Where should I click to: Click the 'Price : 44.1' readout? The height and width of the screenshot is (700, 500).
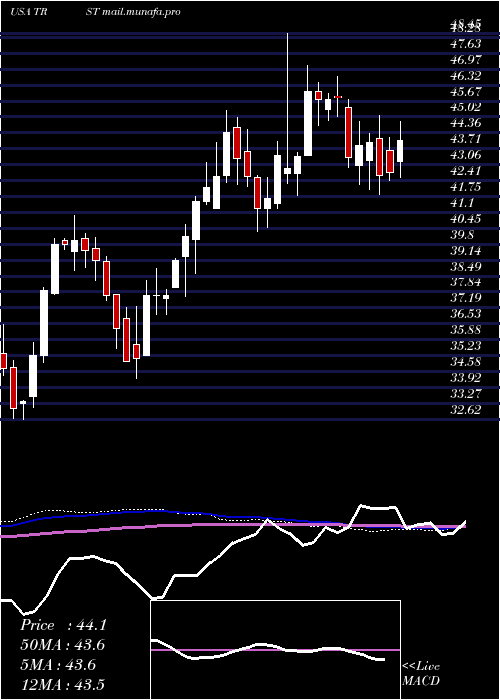(63, 625)
